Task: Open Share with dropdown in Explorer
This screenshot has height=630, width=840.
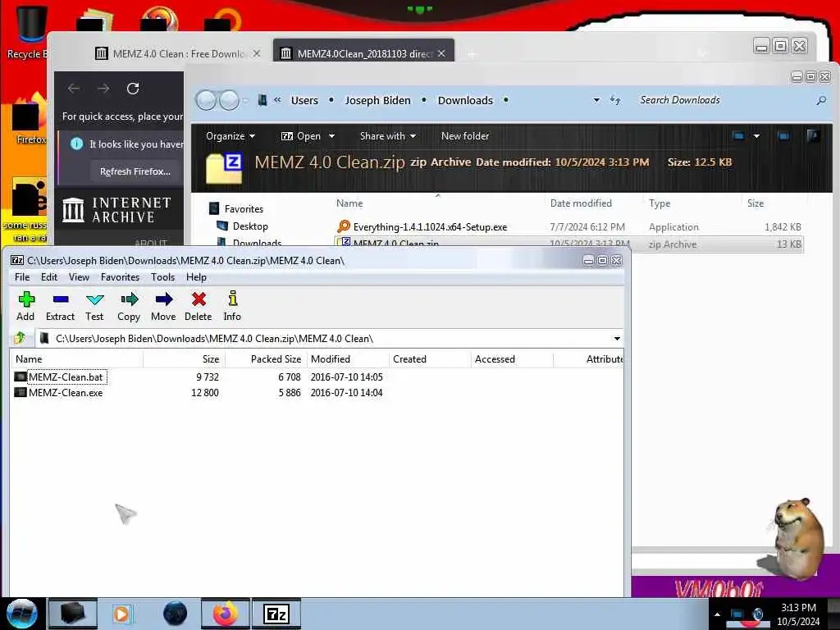Action: pyautogui.click(x=388, y=136)
